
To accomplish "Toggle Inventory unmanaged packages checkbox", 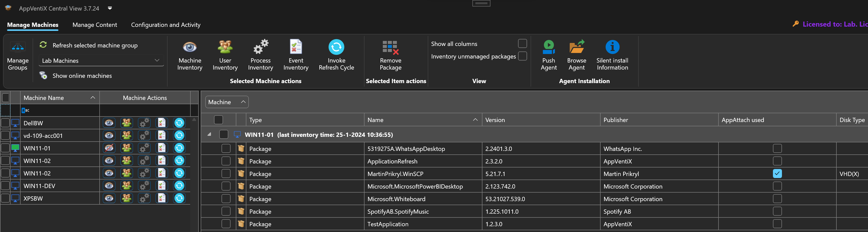I will click(x=522, y=56).
